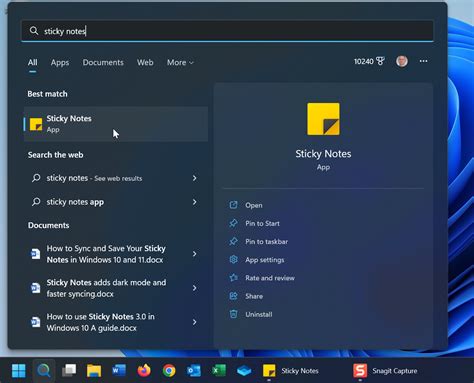
Task: Click the Windows Start button
Action: click(19, 370)
